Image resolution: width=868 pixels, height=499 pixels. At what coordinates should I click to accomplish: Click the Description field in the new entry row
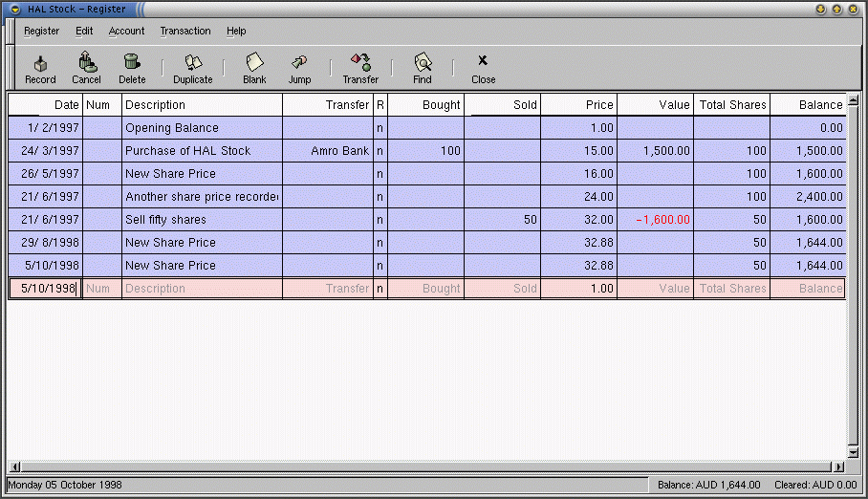[202, 289]
